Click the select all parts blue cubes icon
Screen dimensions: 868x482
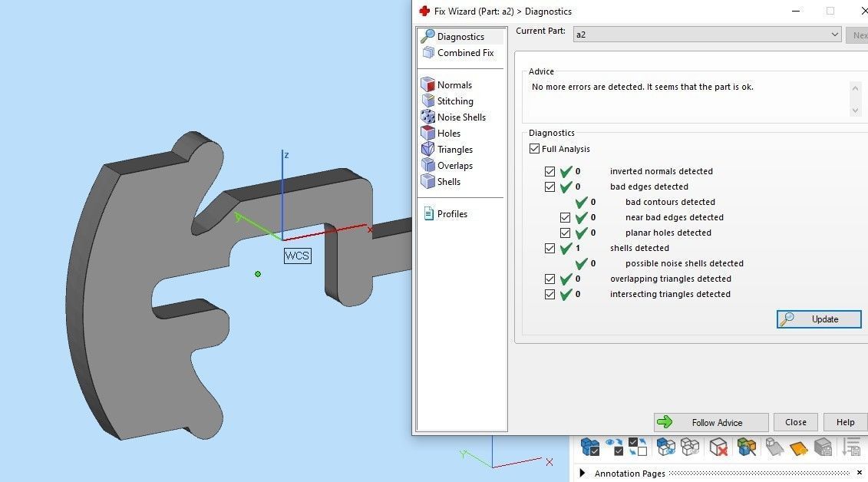(590, 447)
